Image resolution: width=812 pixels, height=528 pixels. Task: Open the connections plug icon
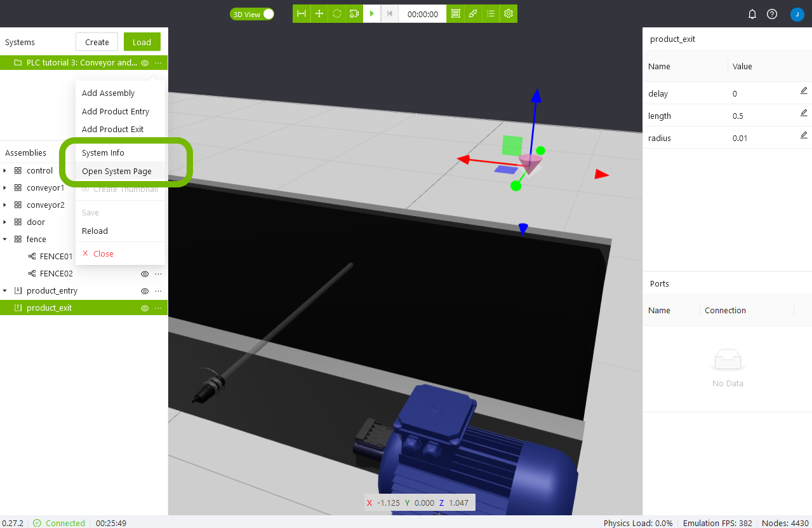473,14
